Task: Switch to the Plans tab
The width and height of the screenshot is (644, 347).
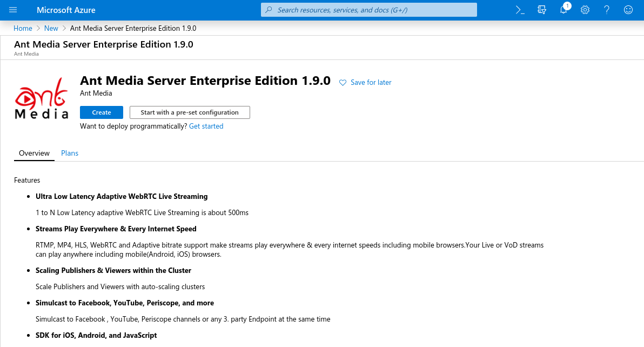Action: [70, 153]
